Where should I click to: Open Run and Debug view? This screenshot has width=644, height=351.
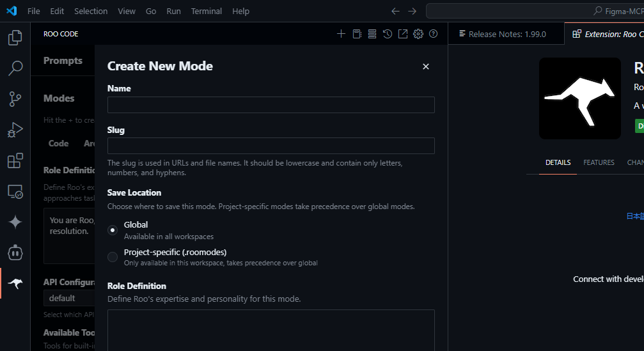tap(15, 130)
